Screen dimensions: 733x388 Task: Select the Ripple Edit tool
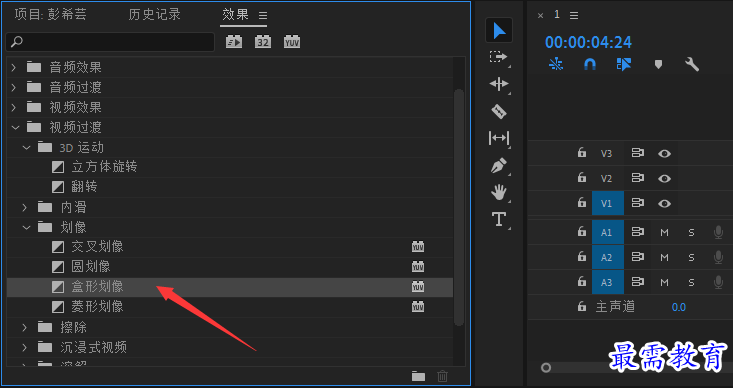click(x=499, y=84)
